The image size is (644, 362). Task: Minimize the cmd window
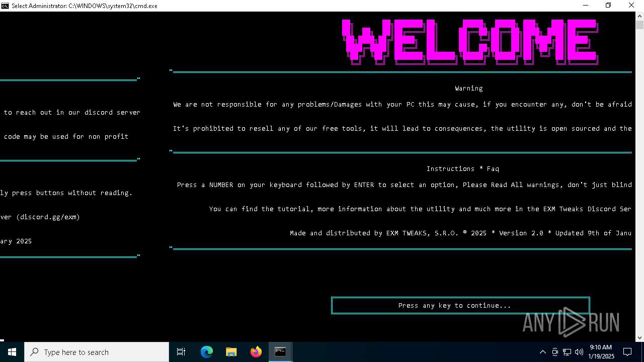tap(586, 6)
